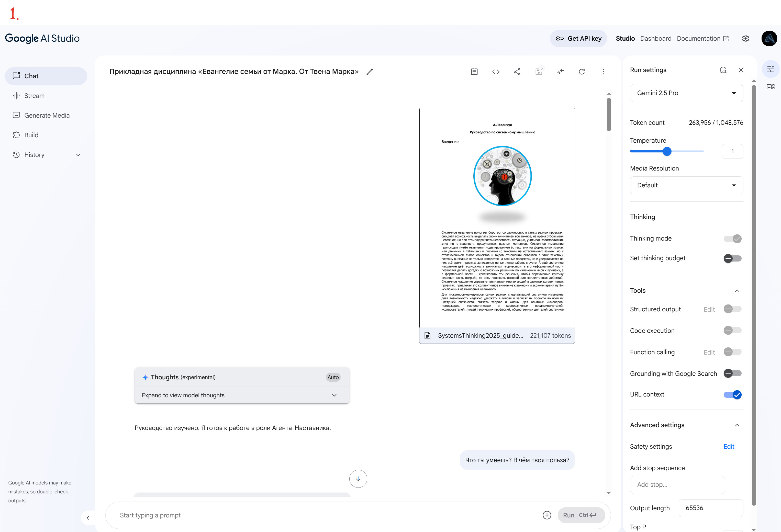Open the Gemini 2.5 Pro model dropdown
This screenshot has width=781, height=532.
click(x=686, y=93)
